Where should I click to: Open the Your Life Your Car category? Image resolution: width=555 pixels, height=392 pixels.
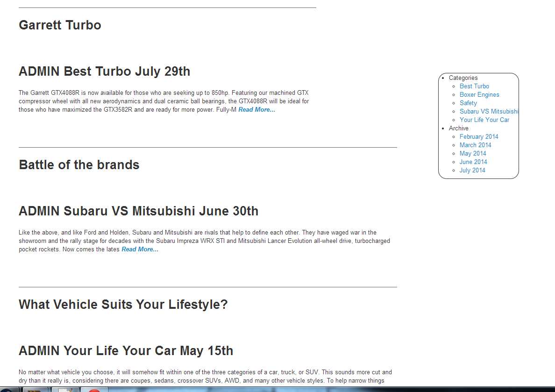point(484,120)
